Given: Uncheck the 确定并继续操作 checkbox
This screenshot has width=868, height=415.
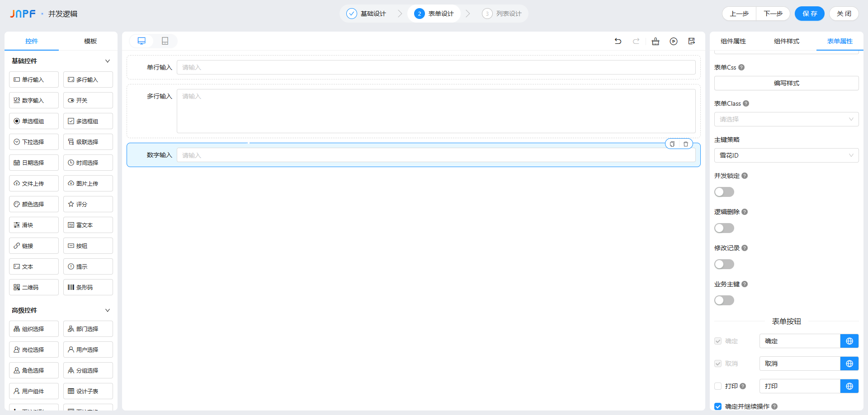Looking at the screenshot, I should point(718,406).
